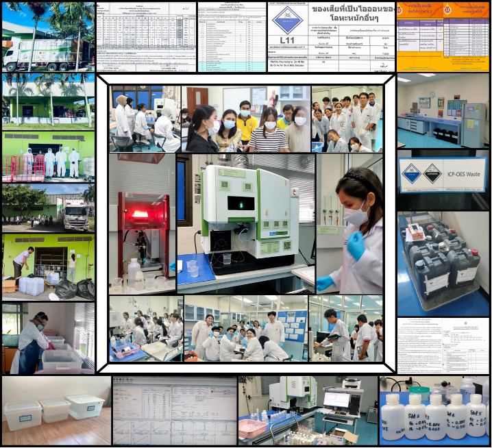Open the orange and purple document image

(443, 37)
